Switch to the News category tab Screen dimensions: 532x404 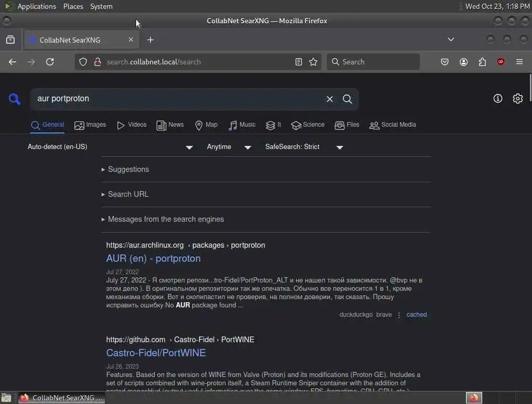tap(170, 125)
